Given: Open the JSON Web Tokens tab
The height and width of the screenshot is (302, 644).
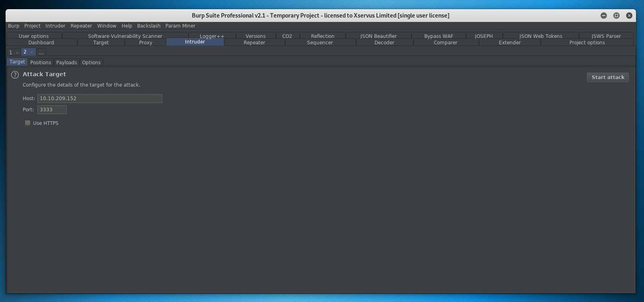Looking at the screenshot, I should point(541,36).
